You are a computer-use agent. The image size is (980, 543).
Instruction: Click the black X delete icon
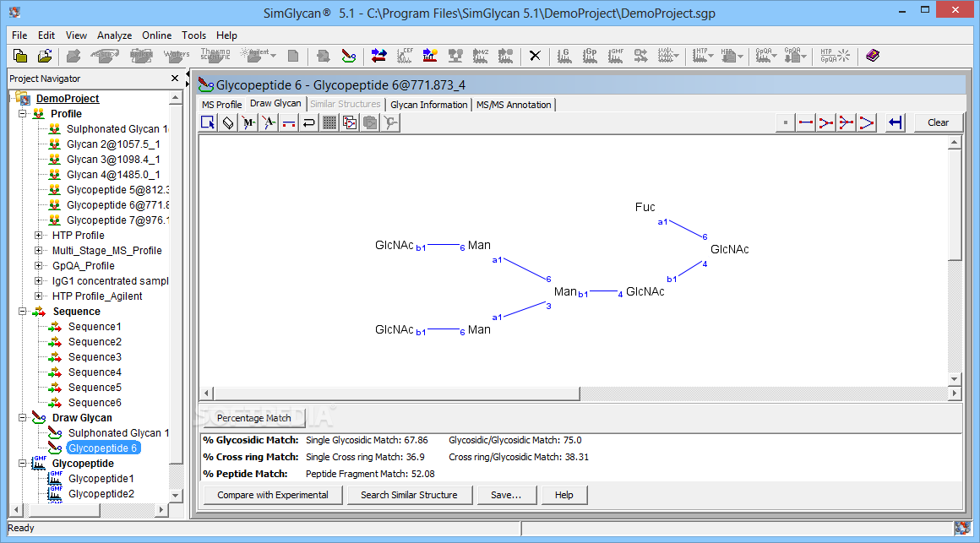(x=535, y=57)
